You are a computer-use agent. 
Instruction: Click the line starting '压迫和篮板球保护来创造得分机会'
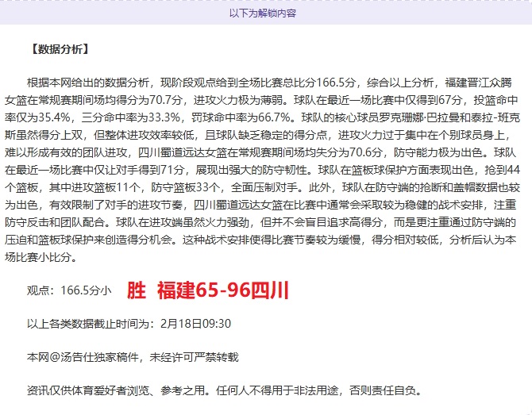click(260, 240)
